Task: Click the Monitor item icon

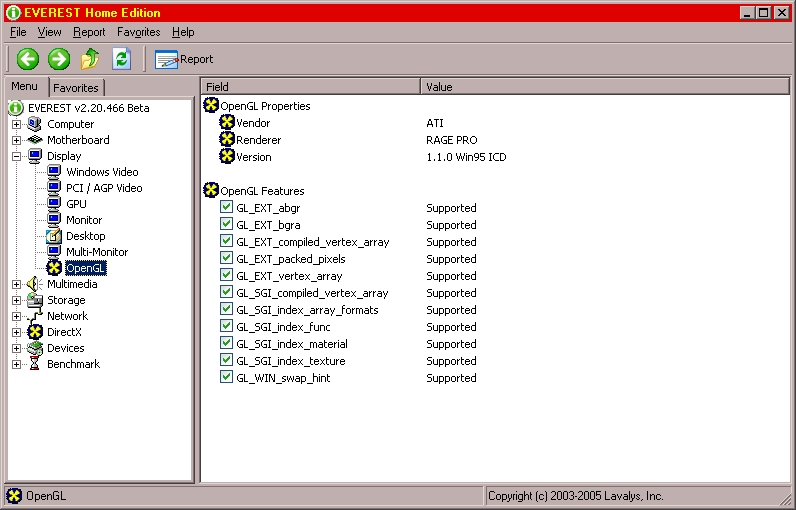Action: pos(54,220)
